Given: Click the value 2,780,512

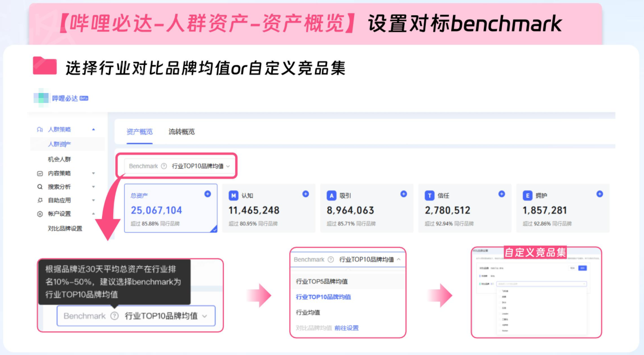Looking at the screenshot, I should (447, 211).
